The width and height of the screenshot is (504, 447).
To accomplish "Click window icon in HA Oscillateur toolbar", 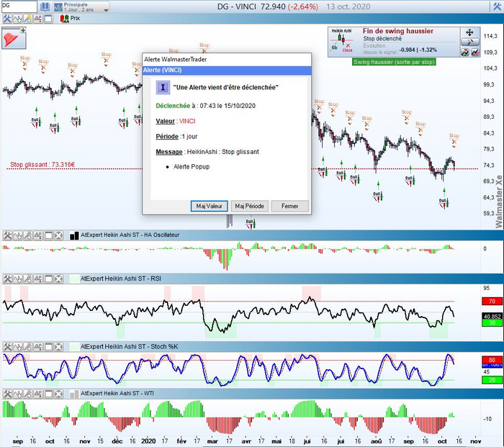I will click(x=48, y=235).
